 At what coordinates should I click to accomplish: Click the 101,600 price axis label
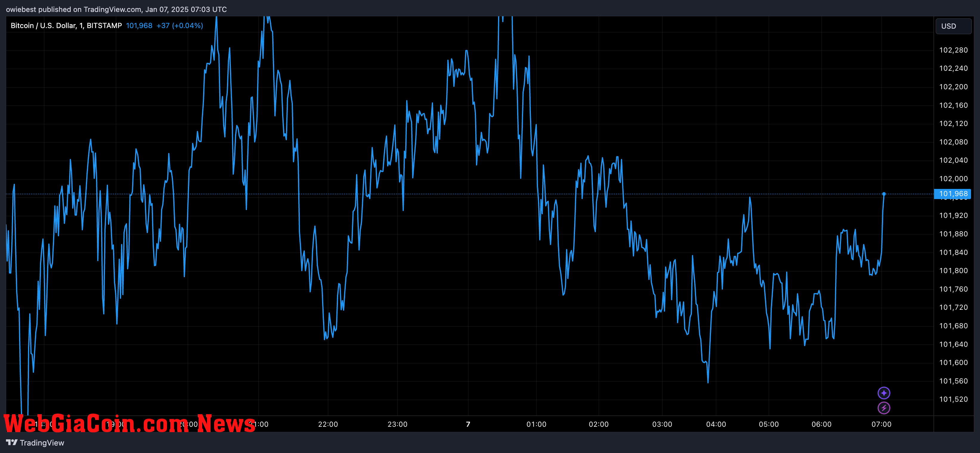click(x=953, y=362)
